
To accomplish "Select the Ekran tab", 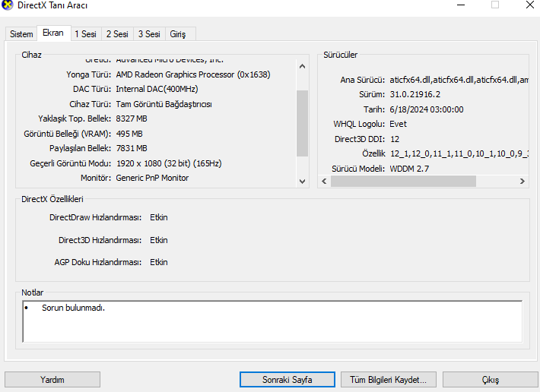I will pos(53,33).
